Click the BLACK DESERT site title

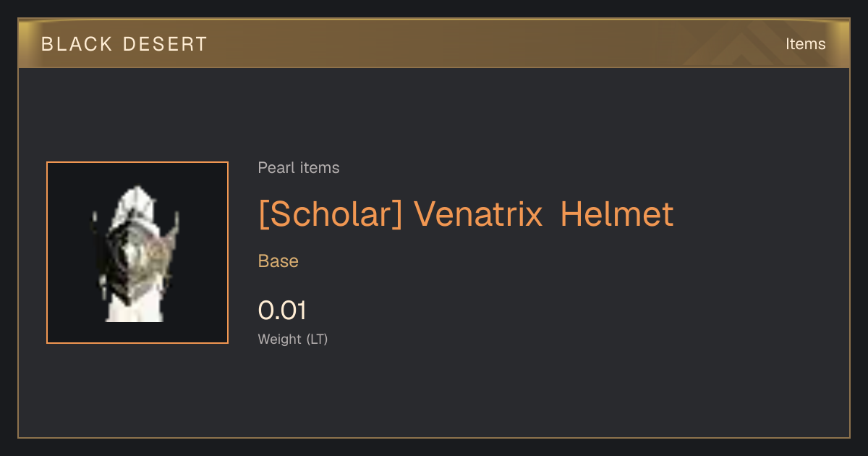point(124,44)
